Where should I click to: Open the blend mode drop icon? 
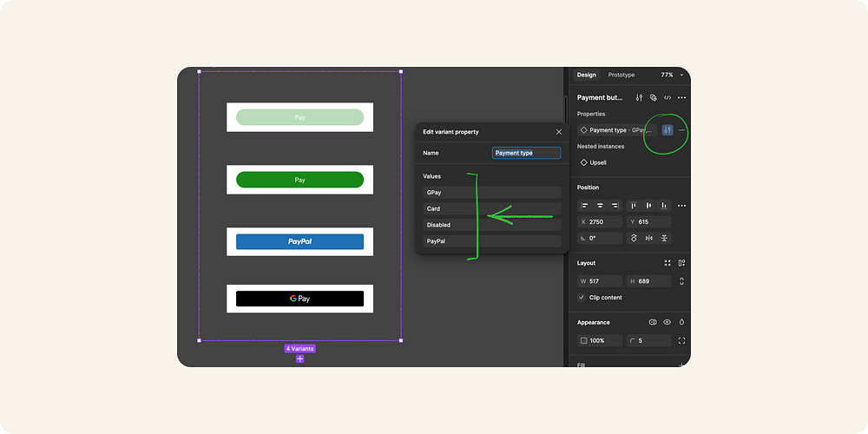(681, 322)
